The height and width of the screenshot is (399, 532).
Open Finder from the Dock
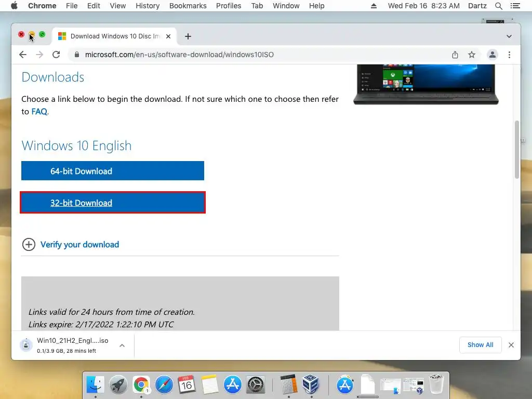(96, 385)
